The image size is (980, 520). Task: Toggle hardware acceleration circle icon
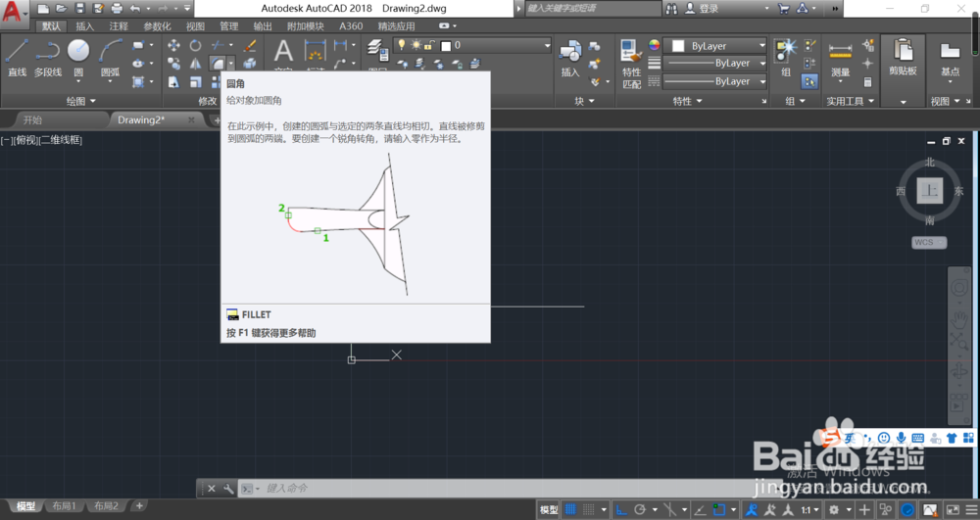click(907, 510)
